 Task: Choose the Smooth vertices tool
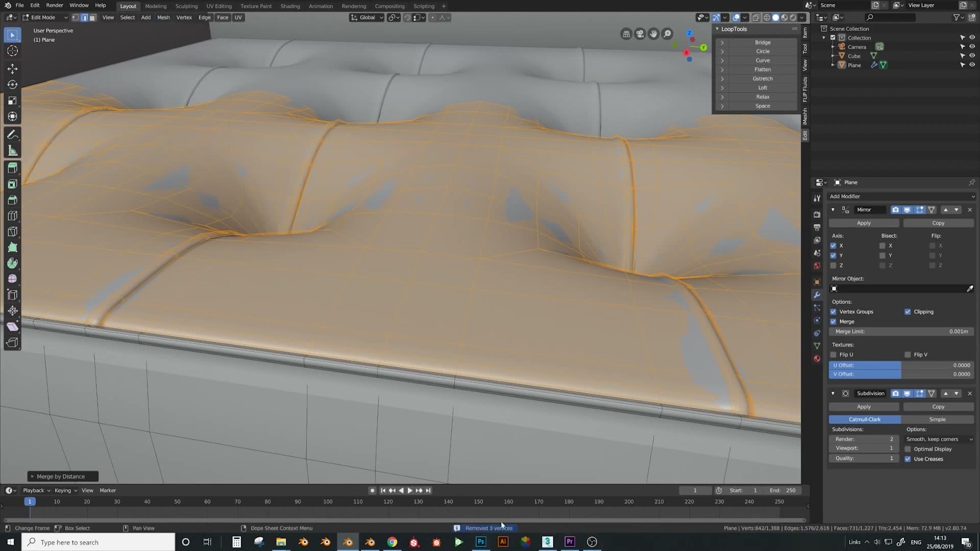coord(12,279)
